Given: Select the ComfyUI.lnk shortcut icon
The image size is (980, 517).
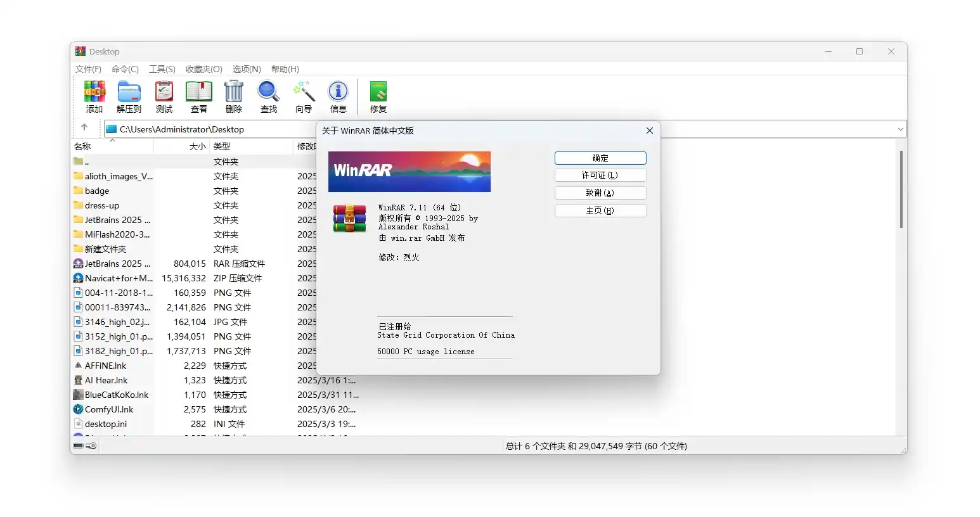Looking at the screenshot, I should coord(79,409).
